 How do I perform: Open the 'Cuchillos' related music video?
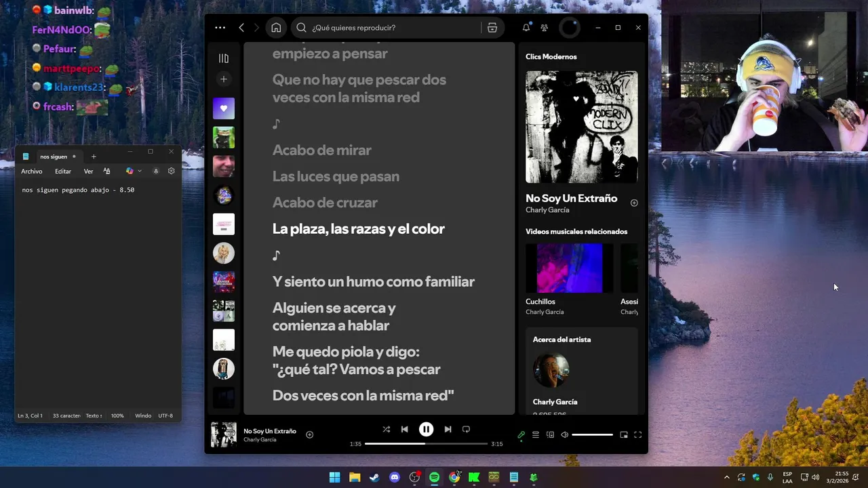(569, 268)
